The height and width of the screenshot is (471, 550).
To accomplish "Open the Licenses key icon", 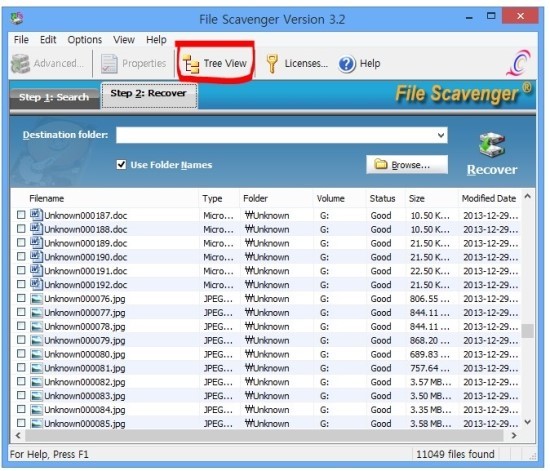I will pyautogui.click(x=272, y=63).
